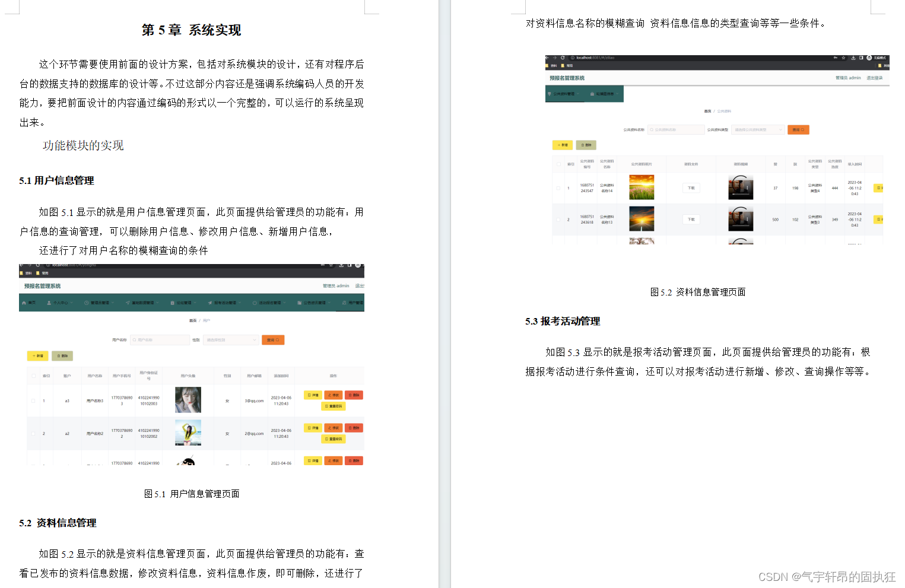This screenshot has height=588, width=905.
Task: Click 详情 button for user a3 row
Action: [x=313, y=395]
